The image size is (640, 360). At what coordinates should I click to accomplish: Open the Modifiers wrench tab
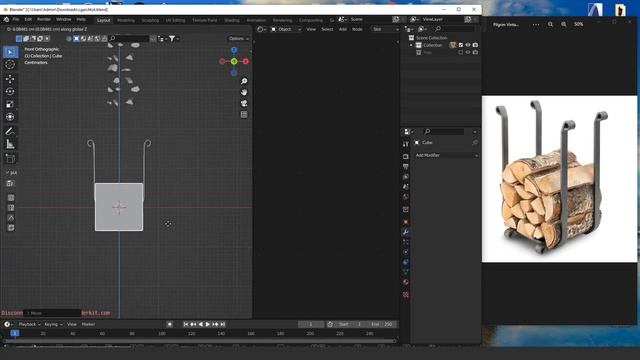click(x=406, y=232)
